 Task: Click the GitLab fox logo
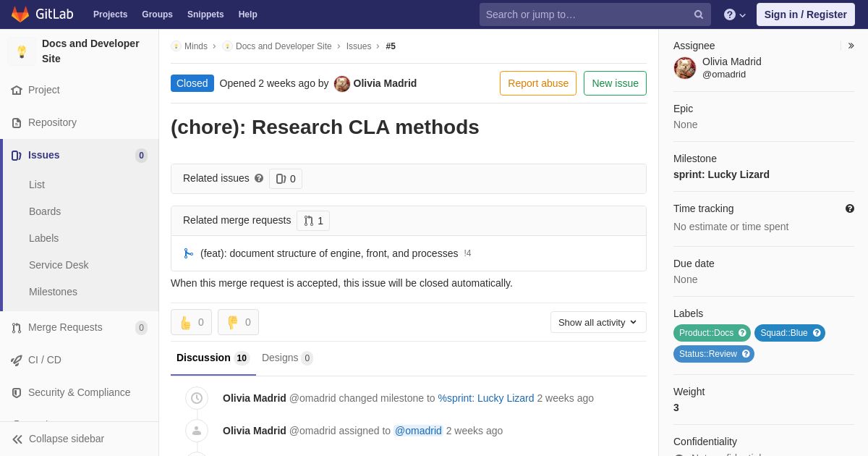point(20,14)
